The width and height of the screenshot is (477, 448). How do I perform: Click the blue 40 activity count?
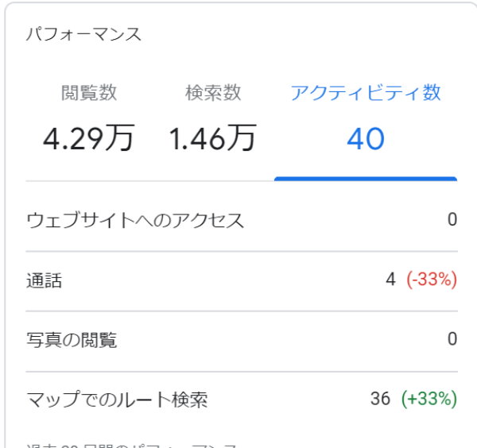pos(366,139)
